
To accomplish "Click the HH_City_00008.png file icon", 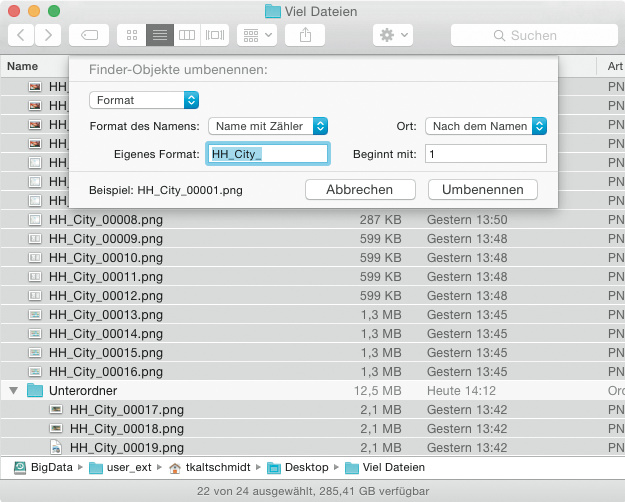I will tap(35, 219).
